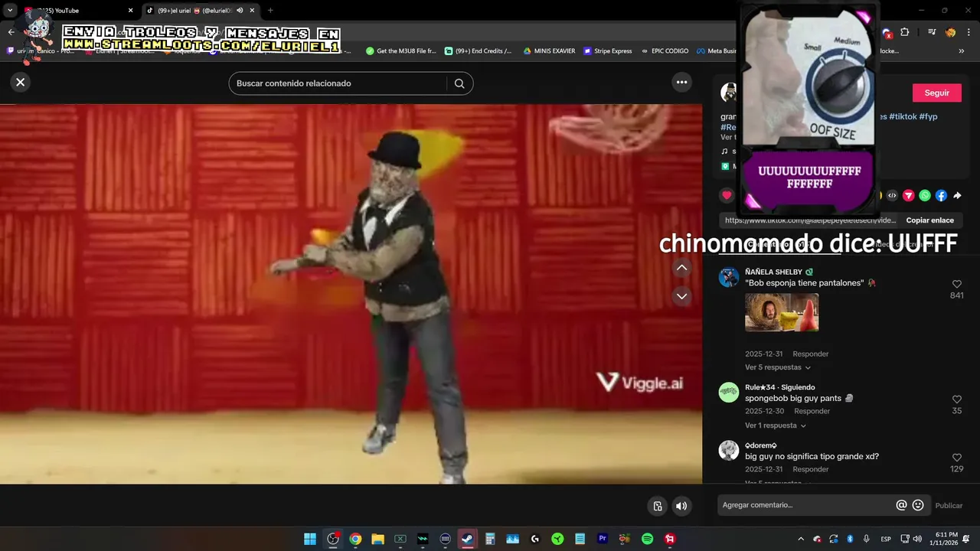
Task: Open File Explorer from the taskbar
Action: point(377,539)
